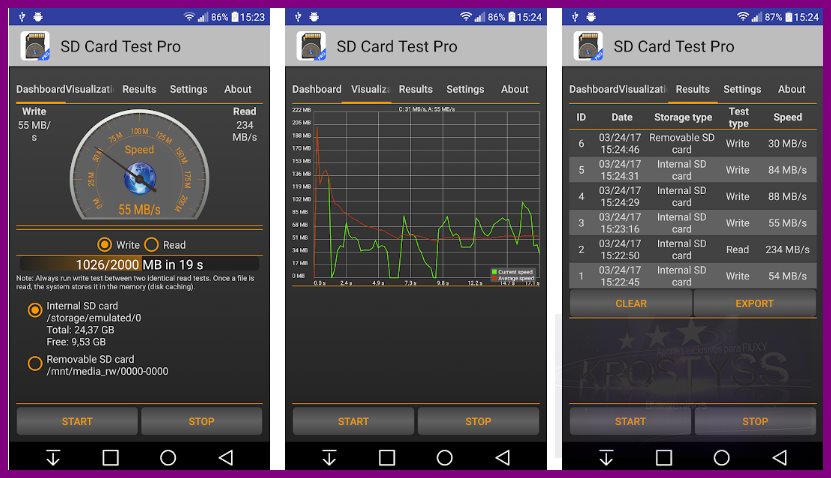Switch to Dashboard tab on middle screen
The height and width of the screenshot is (478, 831).
(317, 89)
